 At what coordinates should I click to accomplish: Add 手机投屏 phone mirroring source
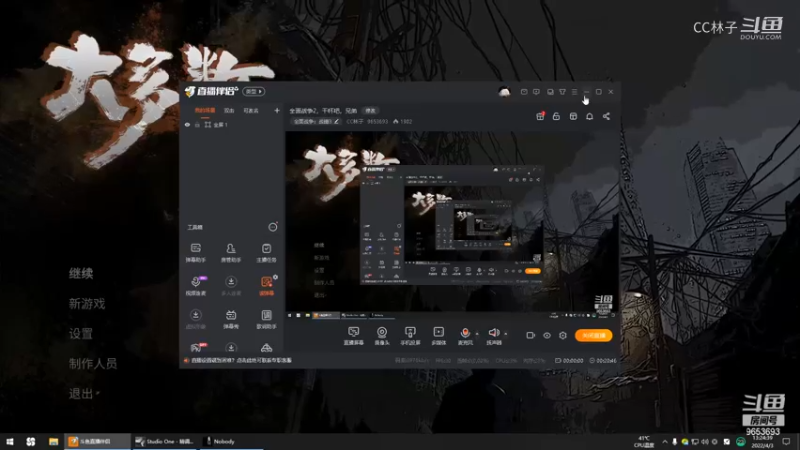[x=410, y=336]
